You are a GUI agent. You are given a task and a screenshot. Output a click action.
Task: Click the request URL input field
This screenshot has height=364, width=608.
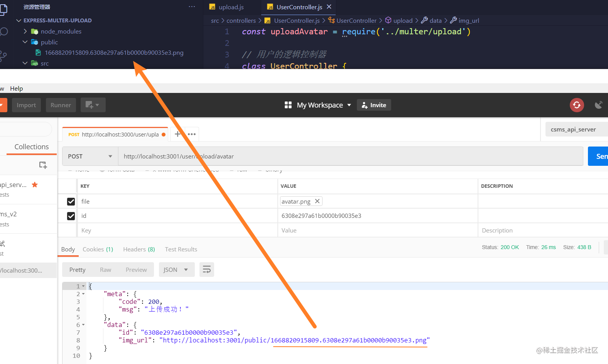350,156
